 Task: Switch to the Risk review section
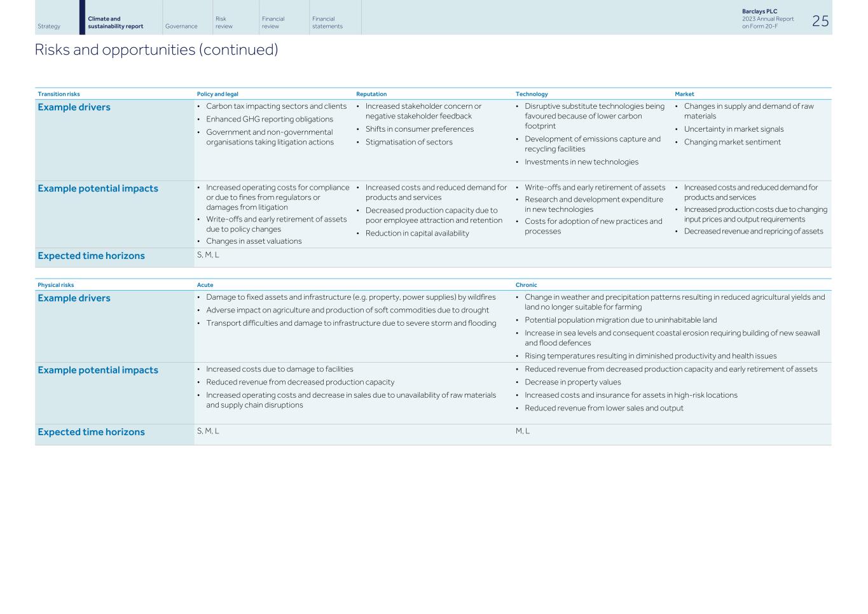224,22
